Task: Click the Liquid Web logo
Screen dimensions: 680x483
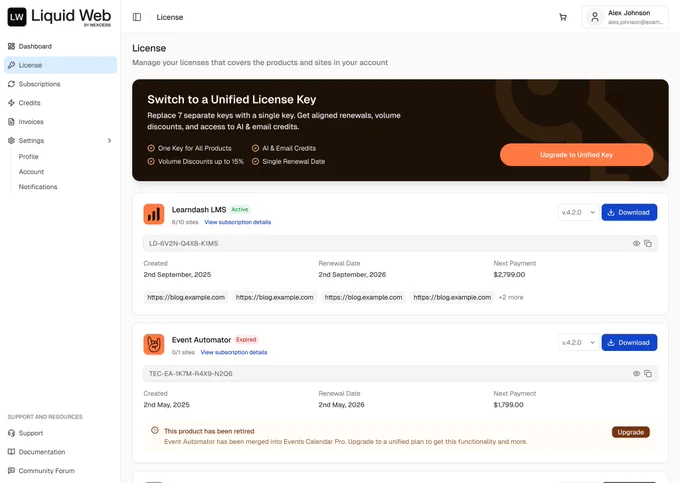Action: pos(59,17)
